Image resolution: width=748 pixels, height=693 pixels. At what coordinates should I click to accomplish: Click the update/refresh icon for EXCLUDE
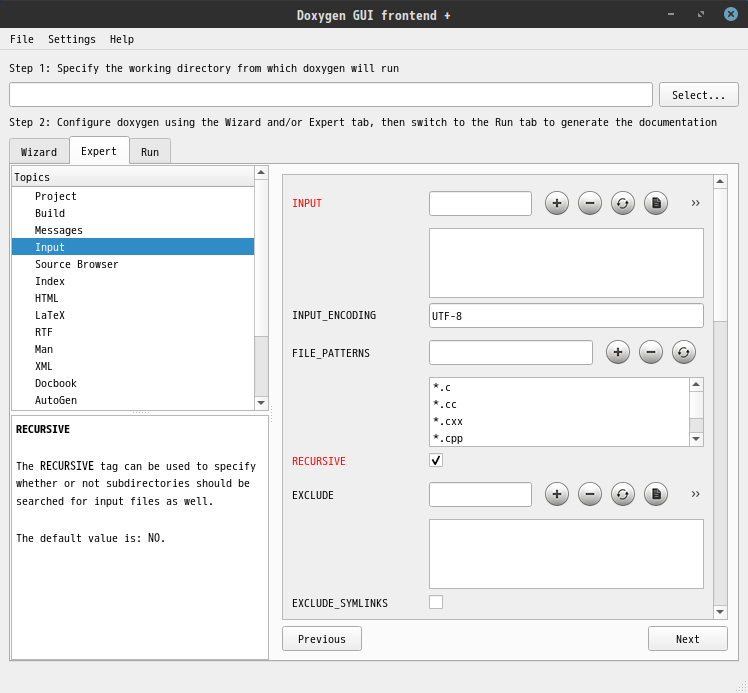(x=623, y=494)
